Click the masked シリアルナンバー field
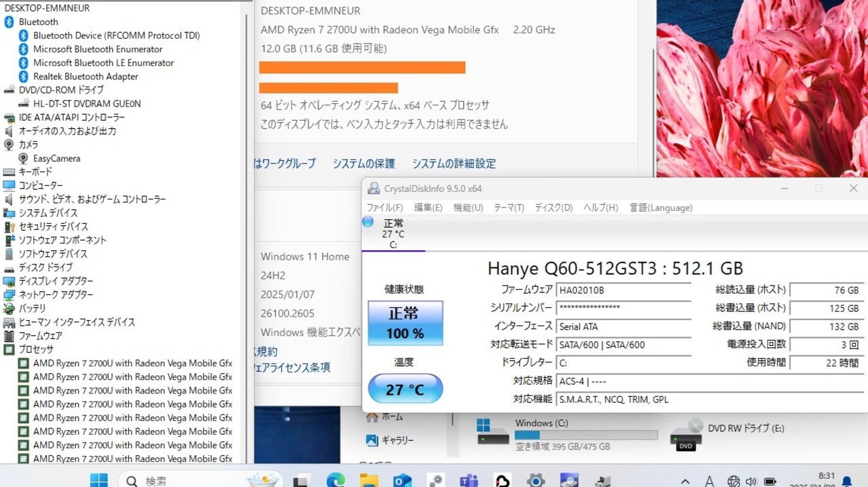 623,308
